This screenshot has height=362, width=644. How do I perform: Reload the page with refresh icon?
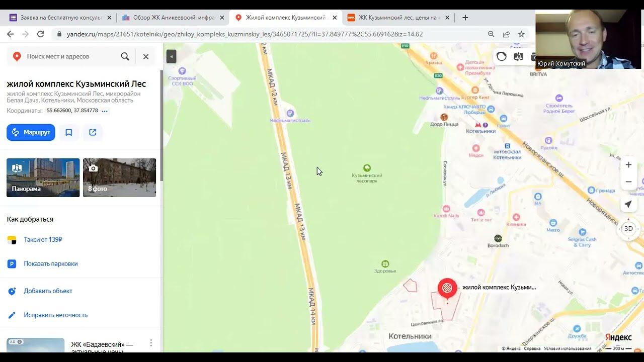tap(41, 34)
